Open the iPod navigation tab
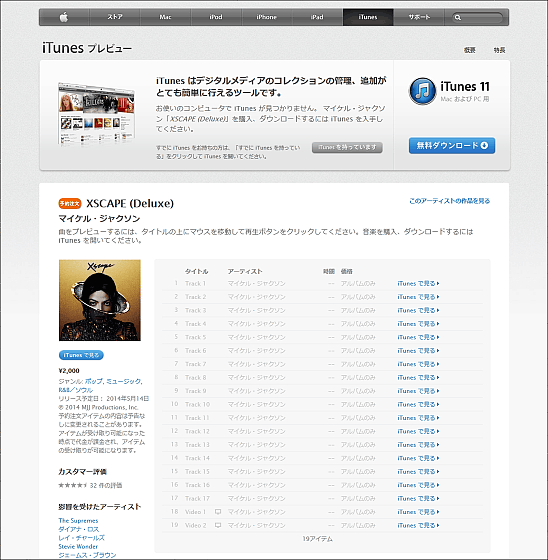Viewport: 548px width, 560px height. pyautogui.click(x=216, y=17)
